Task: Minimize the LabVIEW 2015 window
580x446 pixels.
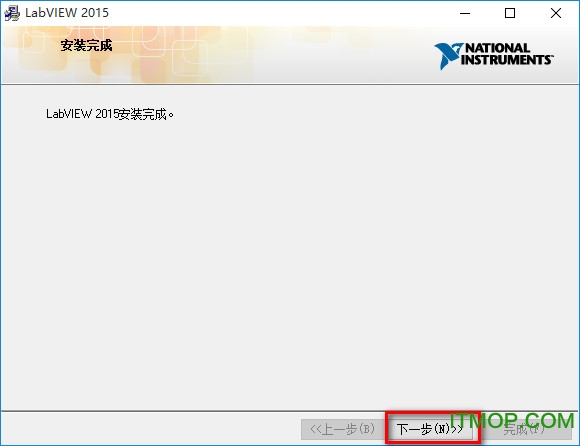Action: [465, 13]
